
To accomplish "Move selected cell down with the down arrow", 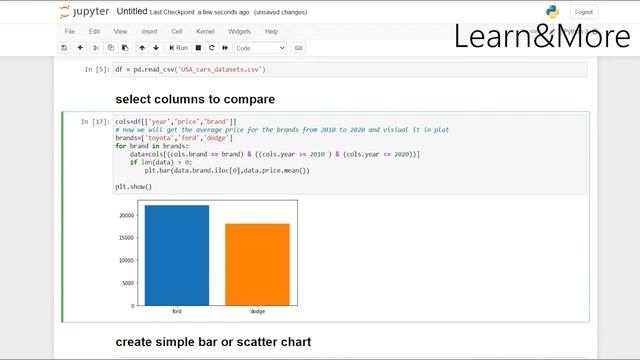I will 156,48.
